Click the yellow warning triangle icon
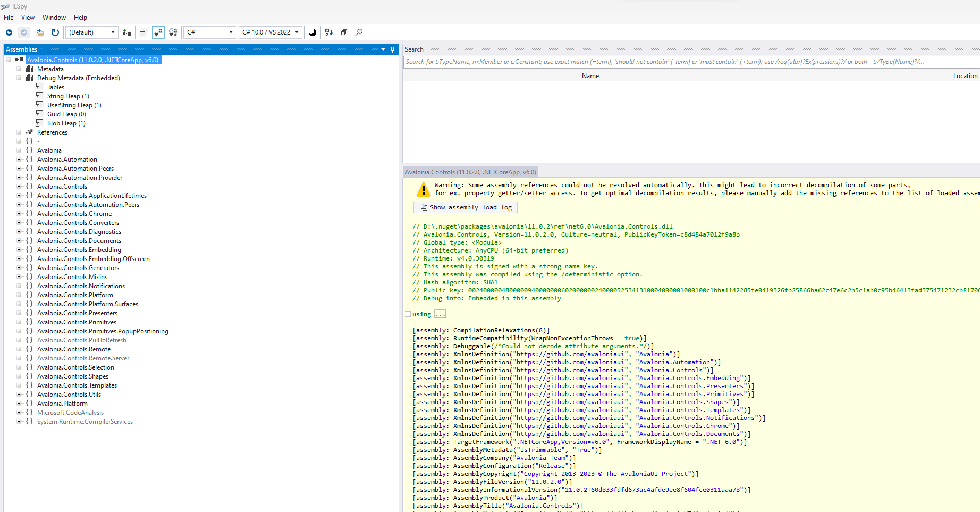 click(x=423, y=189)
